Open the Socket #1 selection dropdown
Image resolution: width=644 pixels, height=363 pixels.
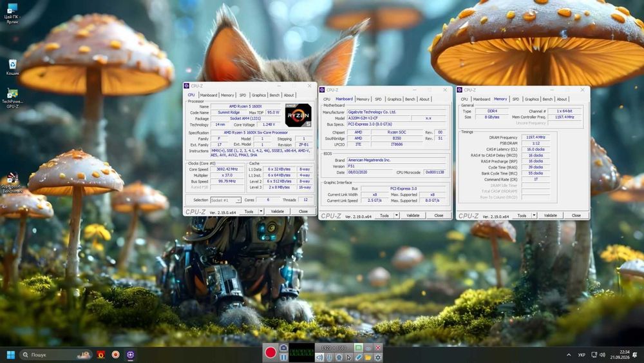[x=225, y=200]
